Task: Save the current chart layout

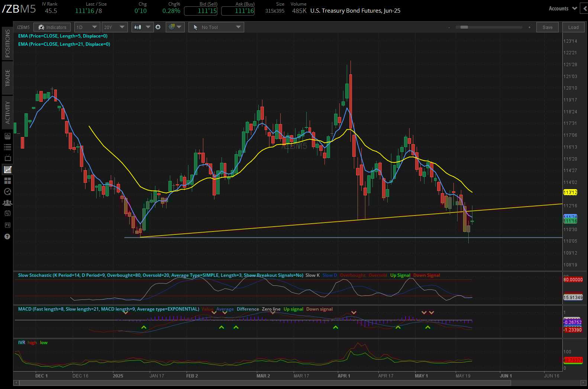Action: click(547, 27)
